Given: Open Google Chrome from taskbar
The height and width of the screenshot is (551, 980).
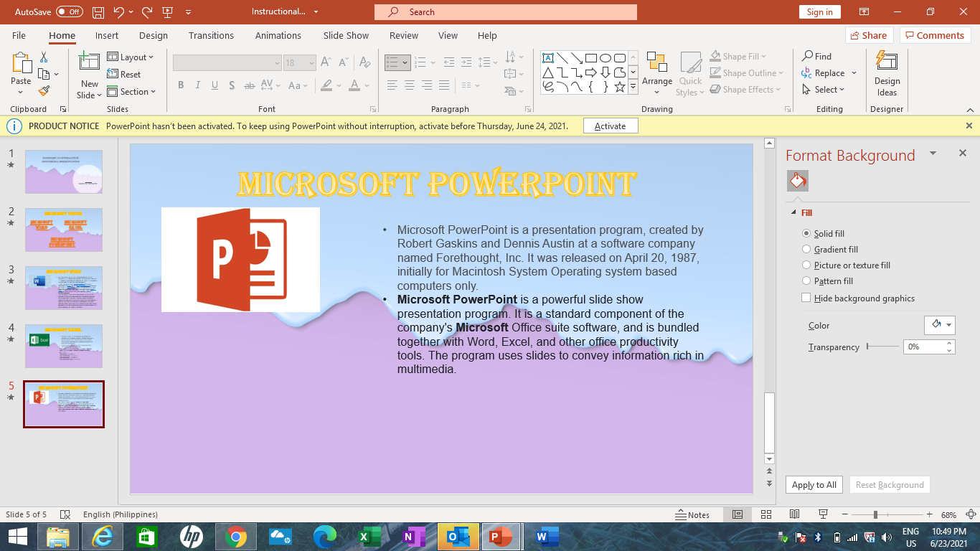Looking at the screenshot, I should click(235, 536).
